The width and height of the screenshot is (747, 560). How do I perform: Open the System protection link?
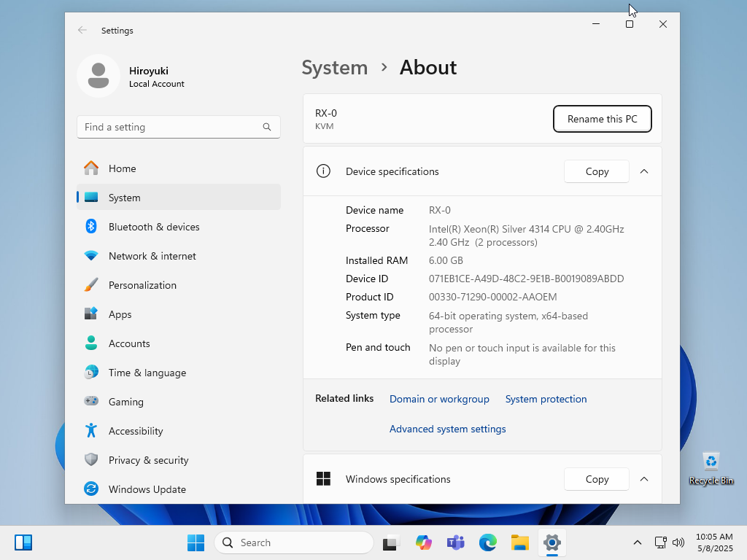click(x=546, y=399)
